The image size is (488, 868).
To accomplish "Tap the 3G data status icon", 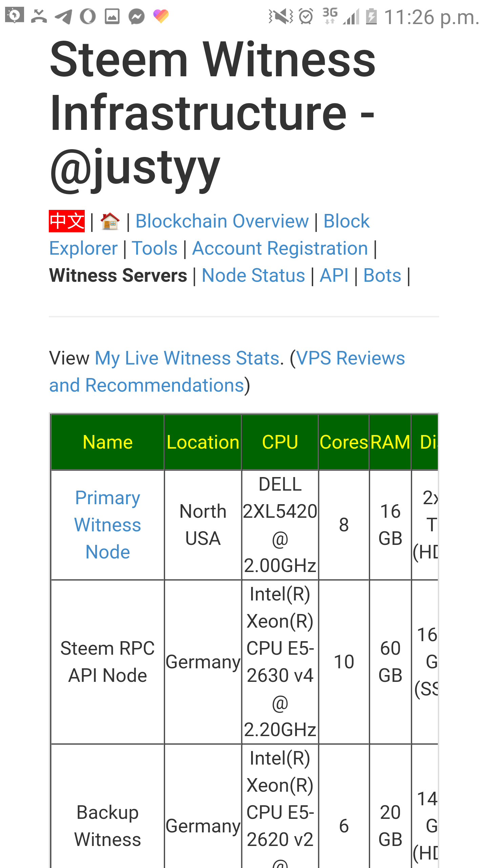I will [329, 16].
